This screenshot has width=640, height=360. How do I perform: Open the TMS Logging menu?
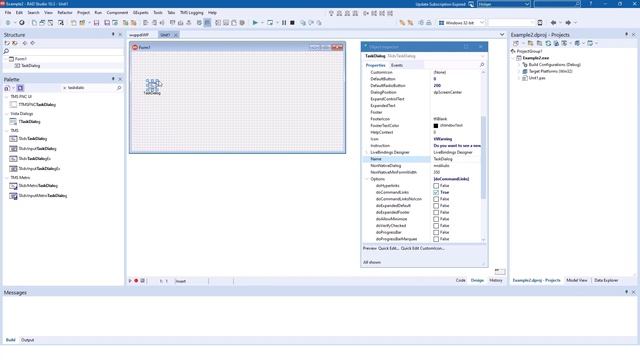tap(191, 13)
